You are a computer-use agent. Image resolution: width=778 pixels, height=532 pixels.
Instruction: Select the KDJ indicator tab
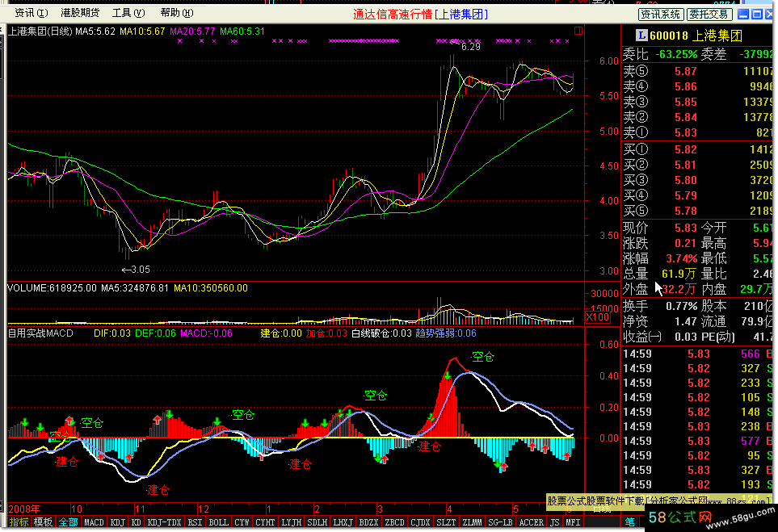tap(118, 522)
